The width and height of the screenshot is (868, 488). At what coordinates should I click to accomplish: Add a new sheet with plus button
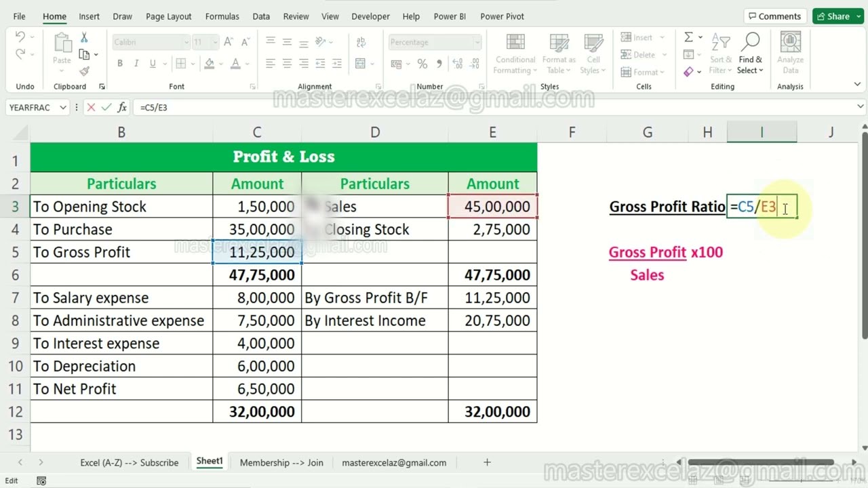coord(487,462)
